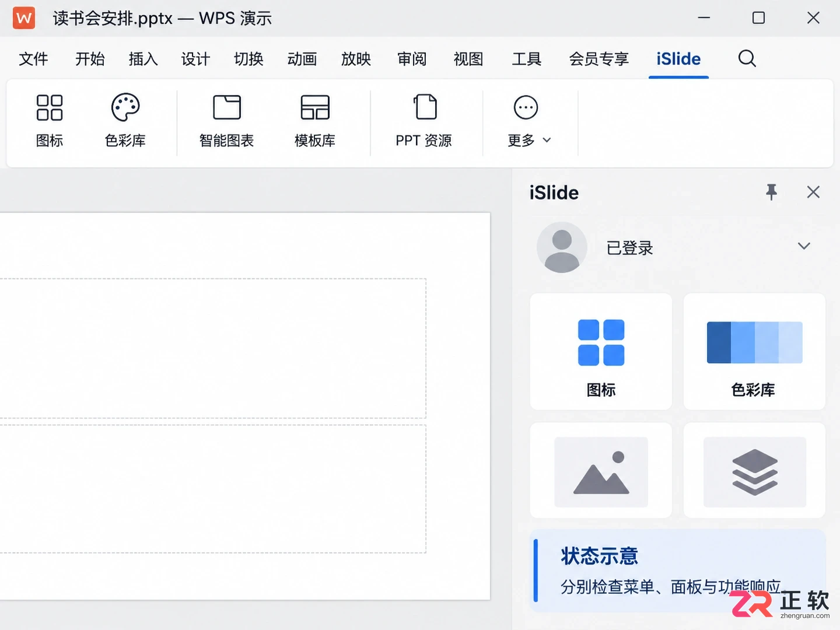Close the WPS 演示 window

click(x=813, y=18)
